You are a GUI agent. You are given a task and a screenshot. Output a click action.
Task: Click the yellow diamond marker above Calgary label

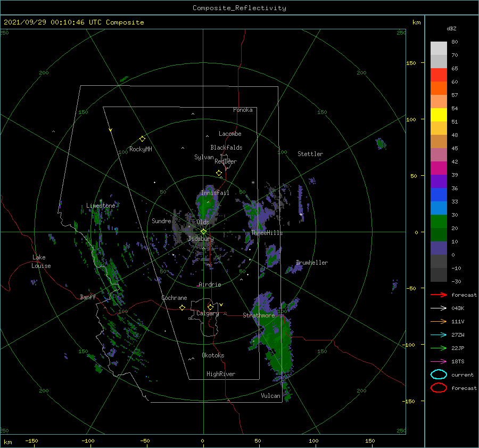[210, 307]
